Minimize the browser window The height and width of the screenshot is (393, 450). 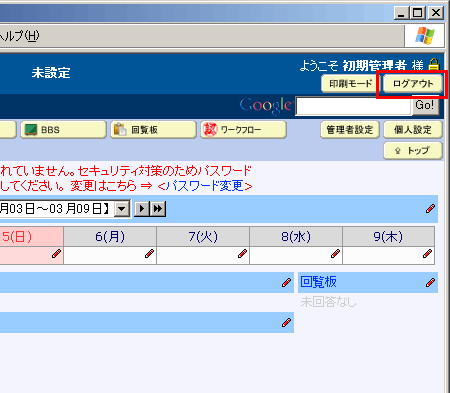402,13
